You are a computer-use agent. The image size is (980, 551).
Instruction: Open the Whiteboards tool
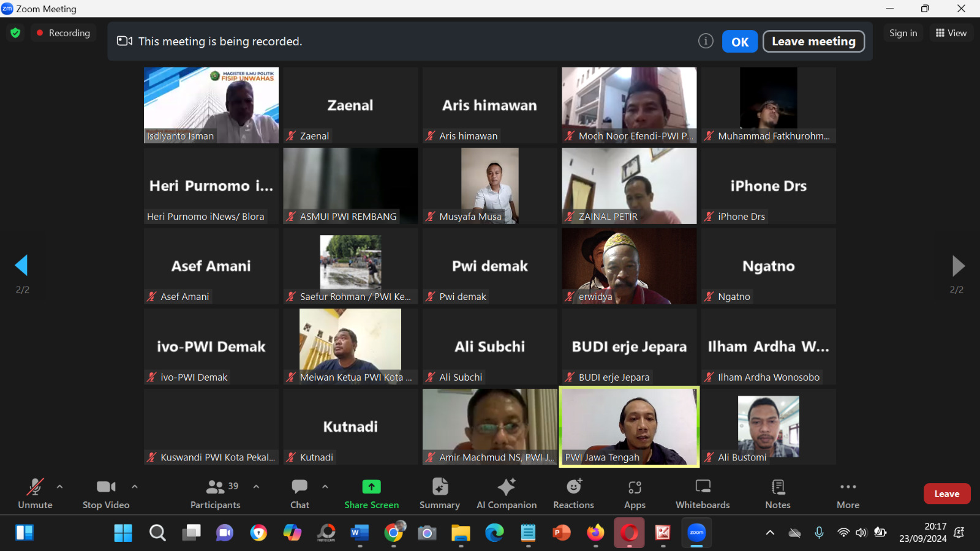(703, 493)
